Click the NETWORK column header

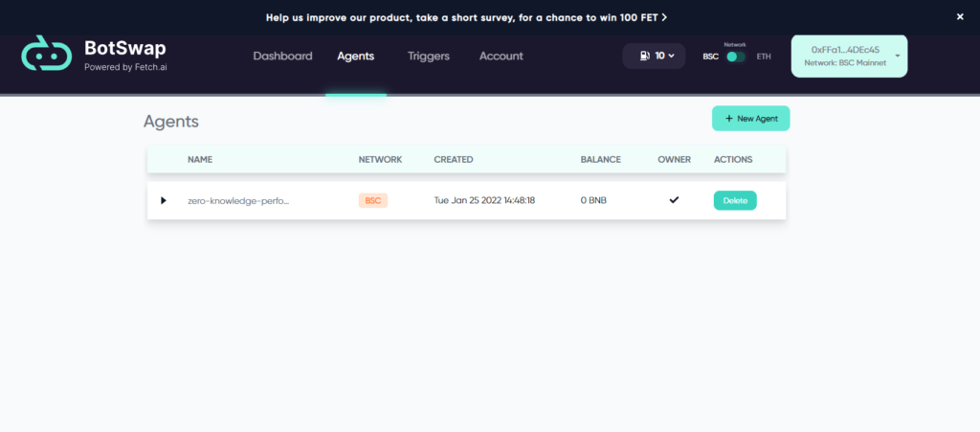click(380, 159)
